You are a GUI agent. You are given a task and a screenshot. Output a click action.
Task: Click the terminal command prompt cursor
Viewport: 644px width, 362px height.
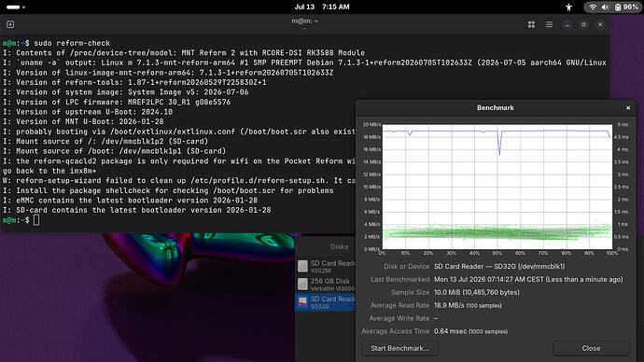(x=36, y=220)
